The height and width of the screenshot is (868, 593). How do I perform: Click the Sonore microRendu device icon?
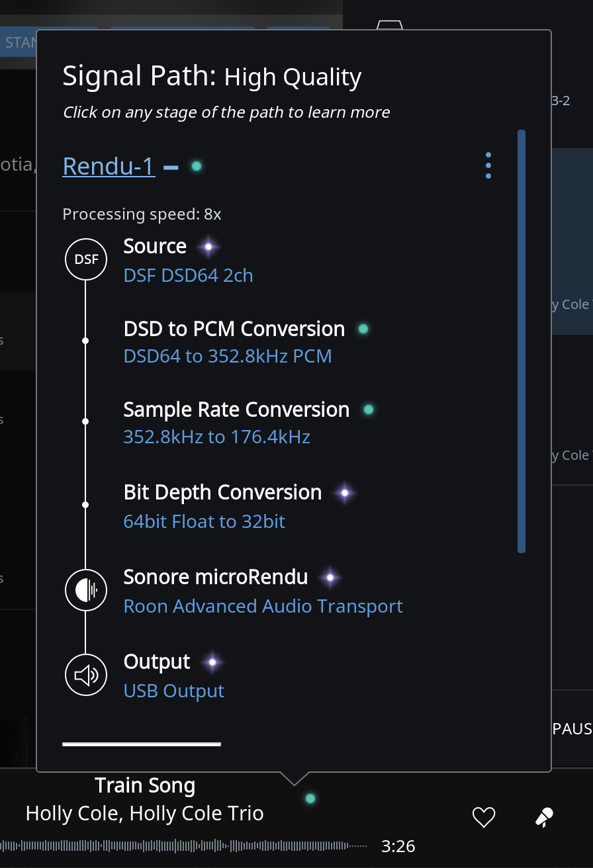coord(86,589)
